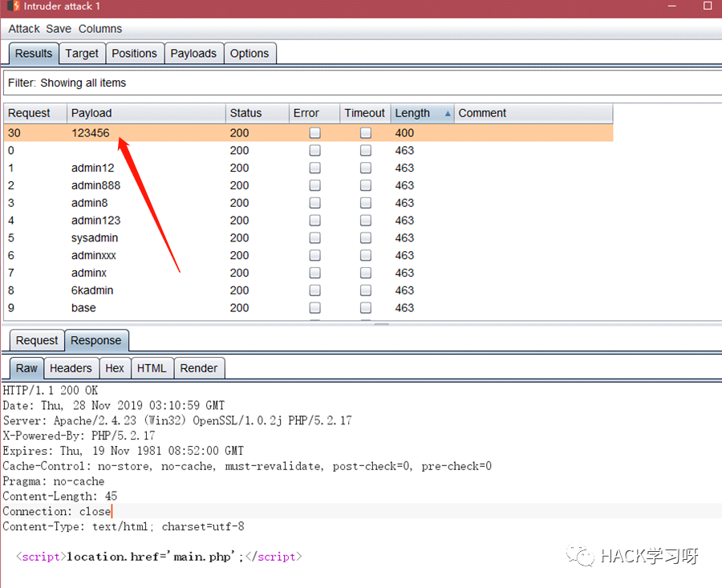The image size is (722, 588).
Task: Click the Length column sort arrow
Action: [x=448, y=114]
